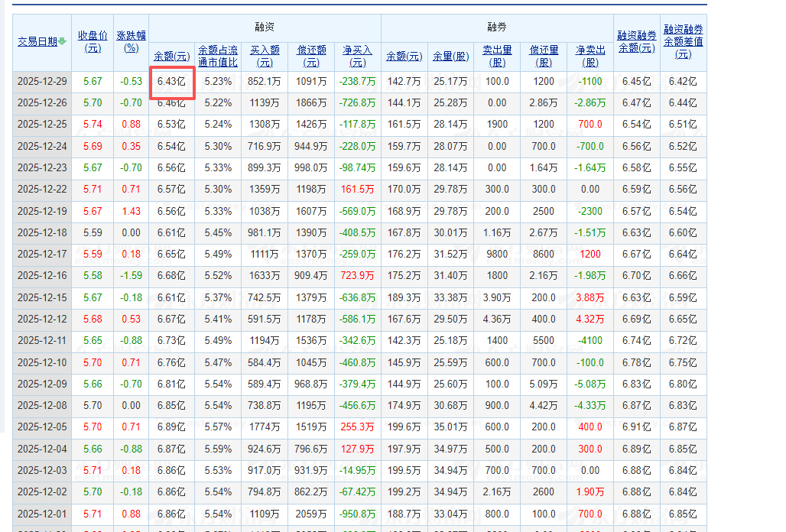The image size is (786, 532).
Task: Select the red 161.5万 net buy value
Action: click(x=357, y=190)
